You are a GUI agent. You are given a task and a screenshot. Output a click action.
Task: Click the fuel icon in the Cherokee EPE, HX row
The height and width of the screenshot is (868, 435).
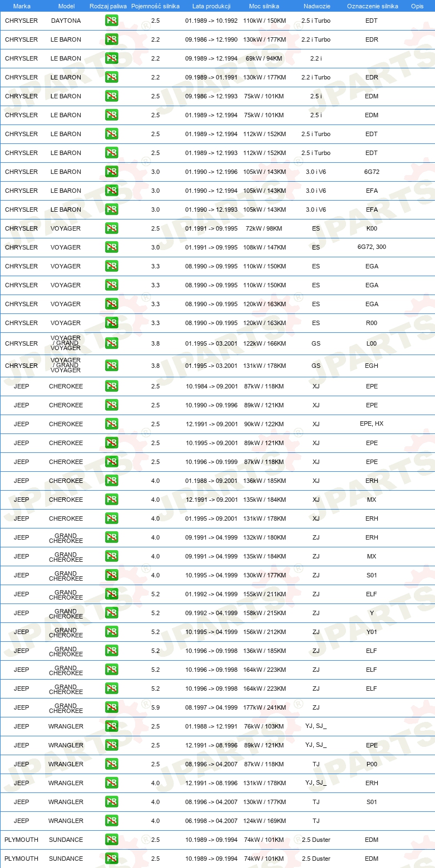click(111, 425)
